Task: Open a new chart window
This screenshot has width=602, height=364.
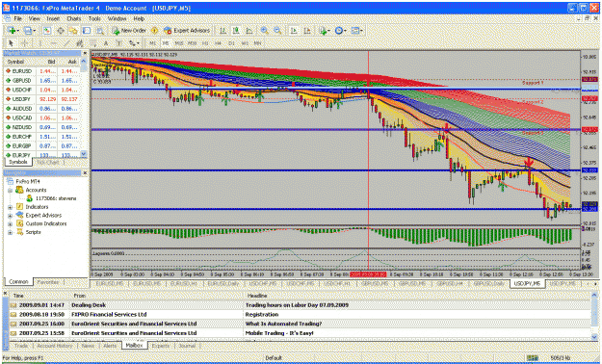Action: pos(12,31)
